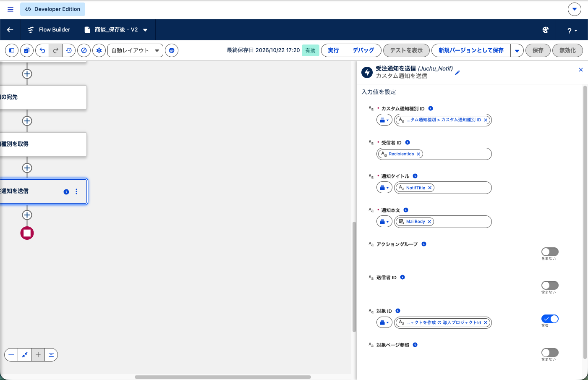
Task: Expand the save-as-new-version arrow menu
Action: [x=517, y=50]
